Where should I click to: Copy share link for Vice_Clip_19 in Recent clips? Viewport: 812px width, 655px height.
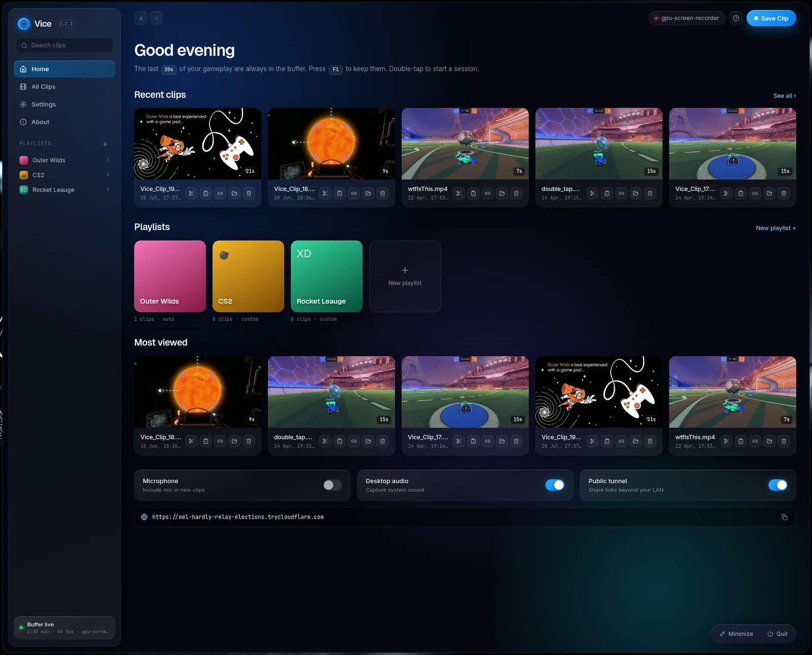click(220, 193)
